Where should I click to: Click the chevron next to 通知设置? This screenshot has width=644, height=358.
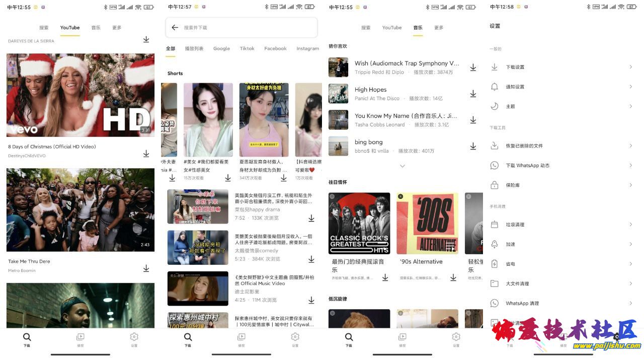pyautogui.click(x=630, y=87)
